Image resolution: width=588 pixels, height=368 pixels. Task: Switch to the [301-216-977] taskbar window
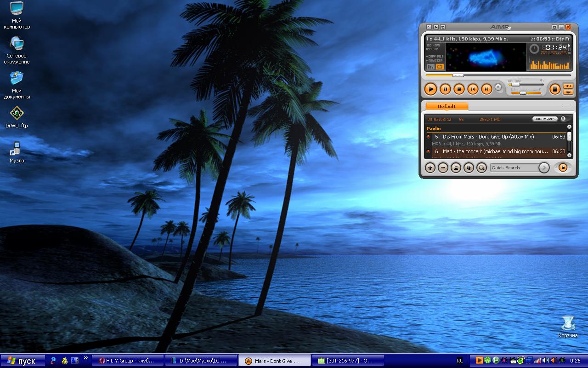tap(349, 361)
